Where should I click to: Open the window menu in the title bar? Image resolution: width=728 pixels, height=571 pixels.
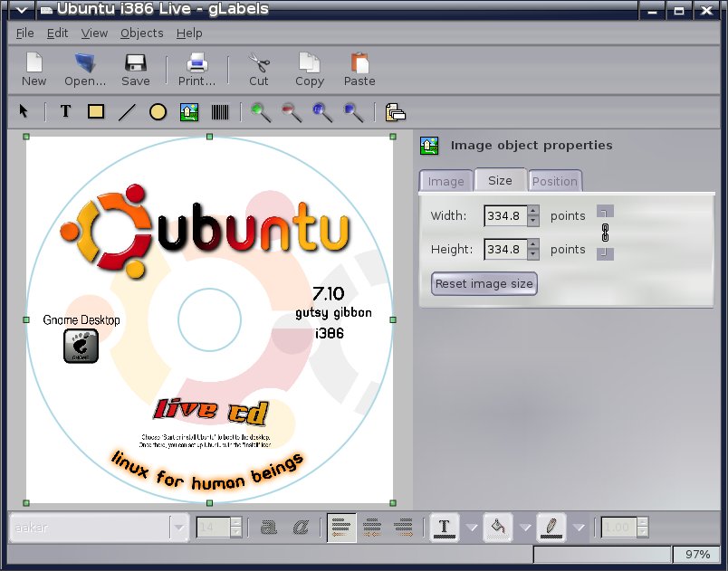22,10
